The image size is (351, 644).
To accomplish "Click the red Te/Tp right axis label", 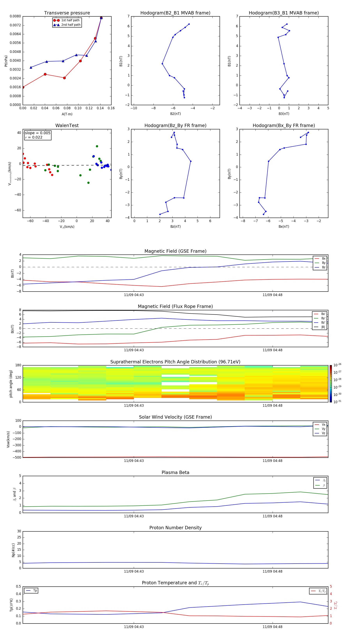I will click(x=336, y=605).
